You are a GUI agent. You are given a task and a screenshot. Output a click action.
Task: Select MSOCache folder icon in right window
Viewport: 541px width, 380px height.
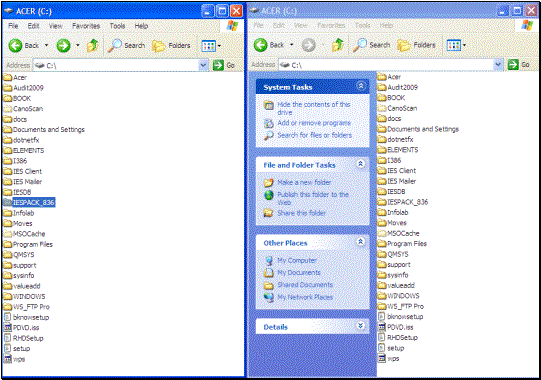click(x=382, y=233)
